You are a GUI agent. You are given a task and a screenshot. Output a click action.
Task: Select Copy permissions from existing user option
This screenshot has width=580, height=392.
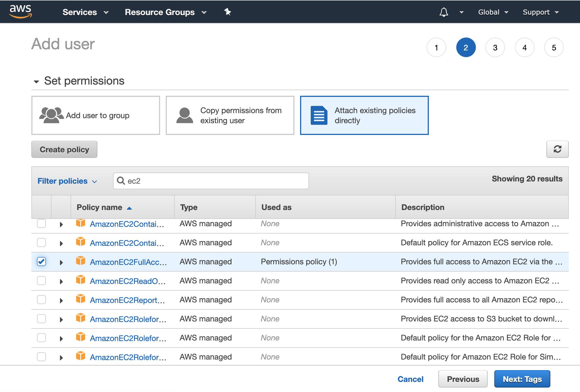[x=230, y=115]
